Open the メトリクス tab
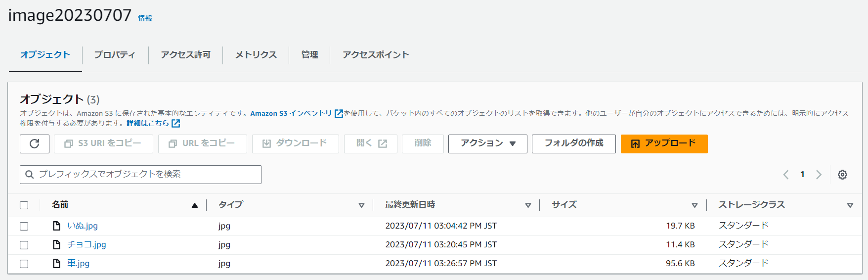This screenshot has height=280, width=868. (x=256, y=55)
